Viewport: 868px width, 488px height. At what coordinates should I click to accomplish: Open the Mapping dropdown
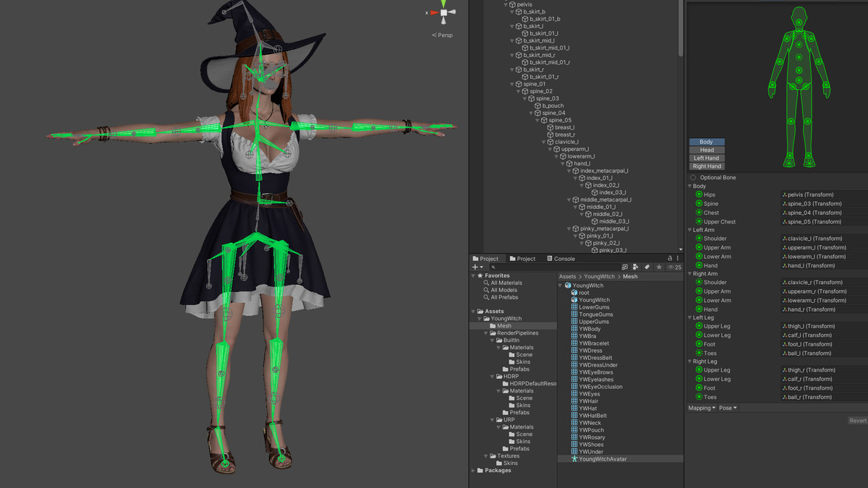702,408
